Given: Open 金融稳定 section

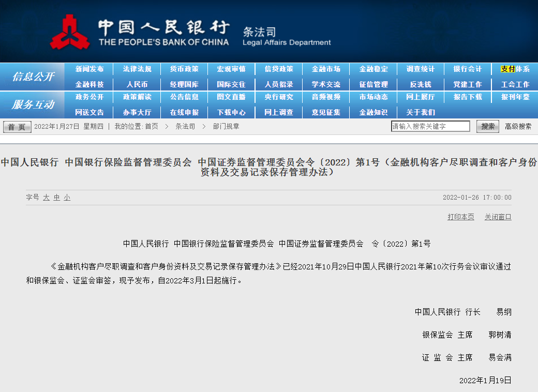Looking at the screenshot, I should pyautogui.click(x=373, y=69).
